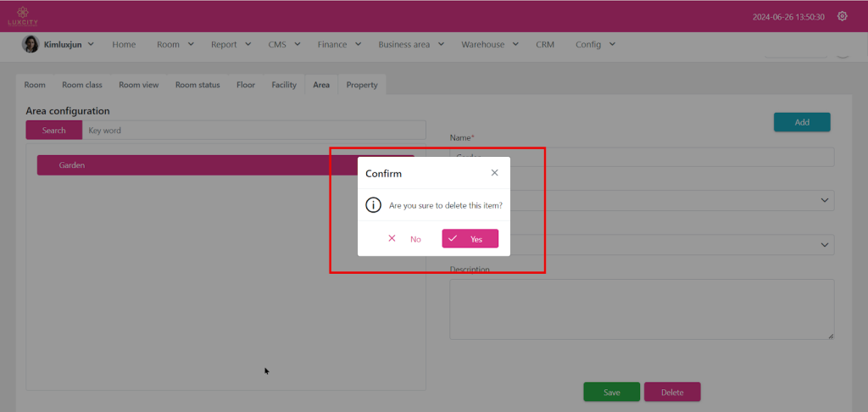Click the Key word search field
Screen dimensions: 868x412
[x=253, y=131]
